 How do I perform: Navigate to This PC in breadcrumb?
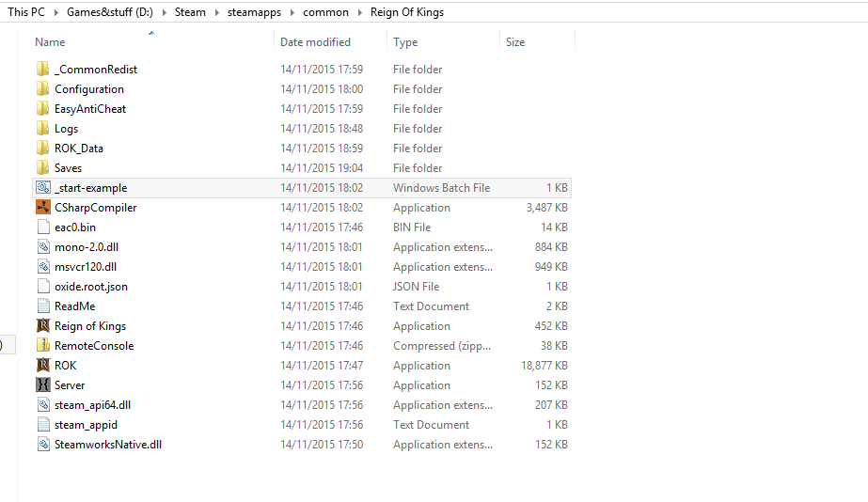pos(26,12)
